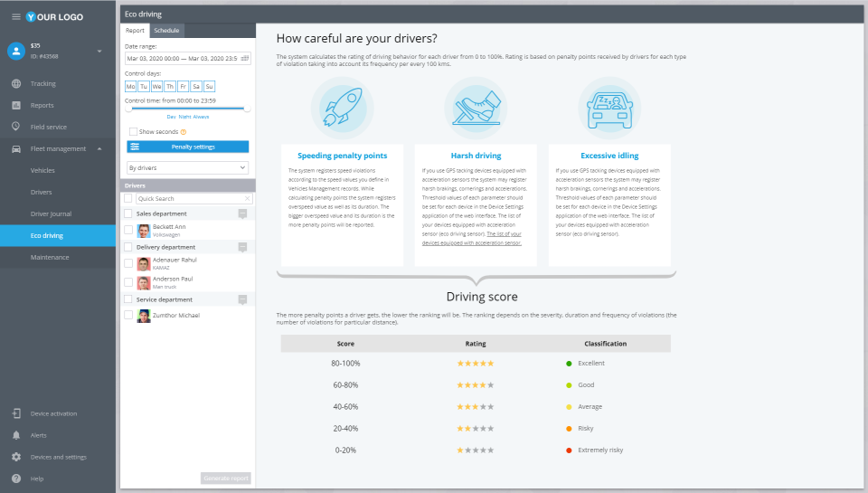The height and width of the screenshot is (493, 868).
Task: Collapse the Fleet management section
Action: click(99, 148)
